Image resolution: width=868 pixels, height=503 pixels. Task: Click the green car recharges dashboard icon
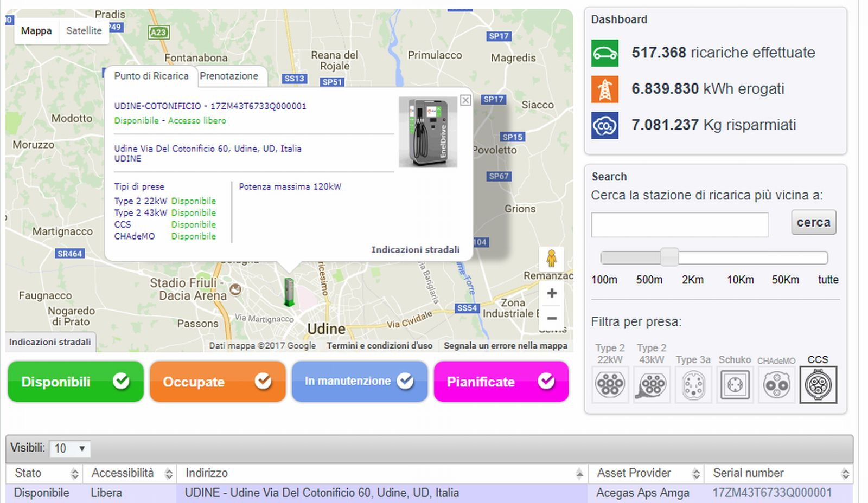point(605,53)
